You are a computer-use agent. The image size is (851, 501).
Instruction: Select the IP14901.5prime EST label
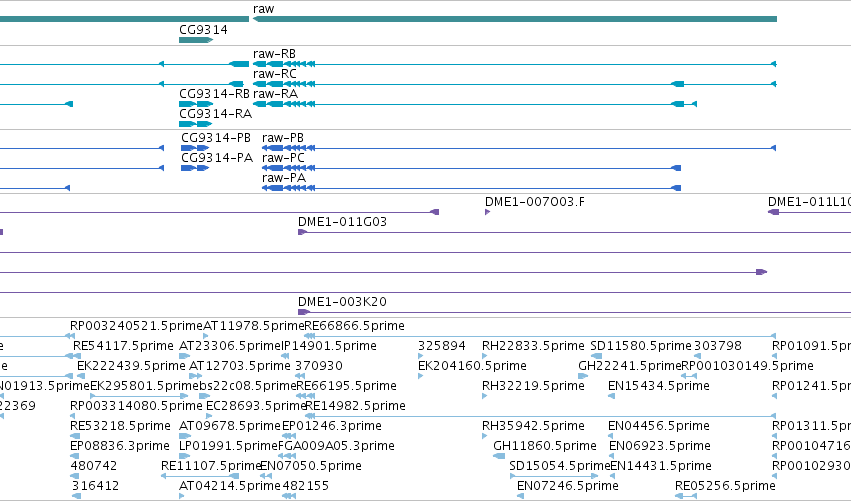[329, 346]
